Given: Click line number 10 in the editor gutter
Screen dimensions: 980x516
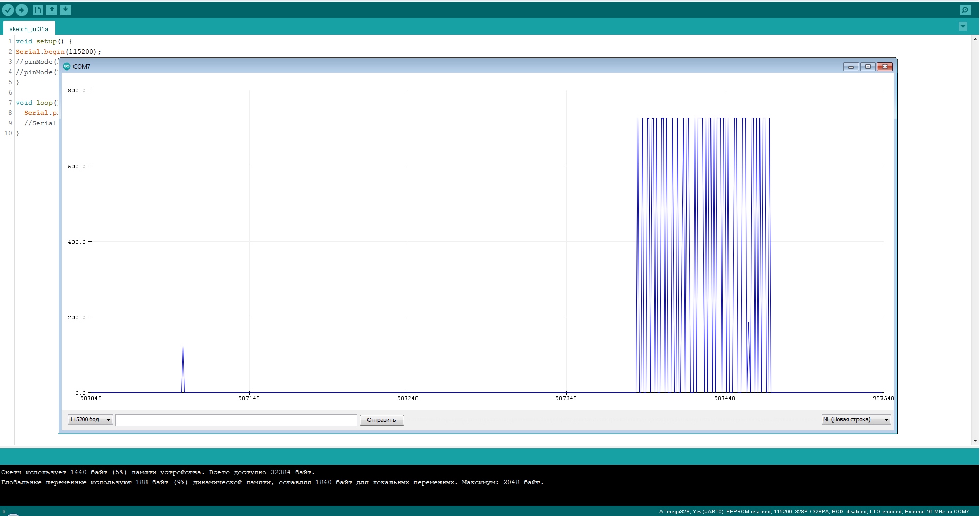Looking at the screenshot, I should tap(8, 133).
